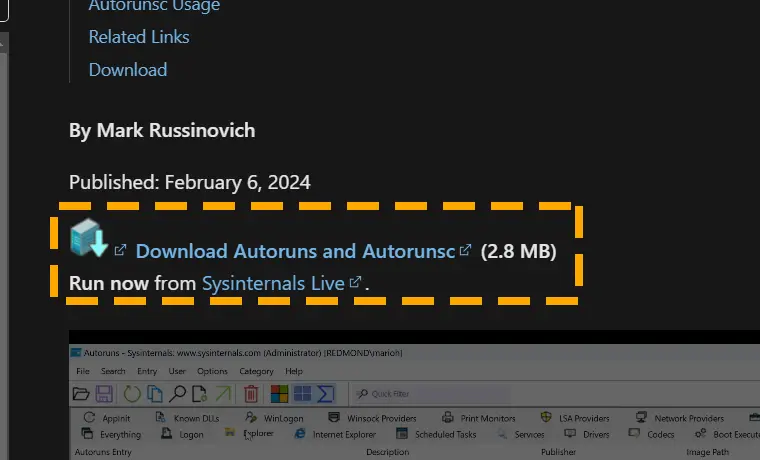Click the Save floppy disk icon in Autoruns
The width and height of the screenshot is (760, 460).
[104, 394]
